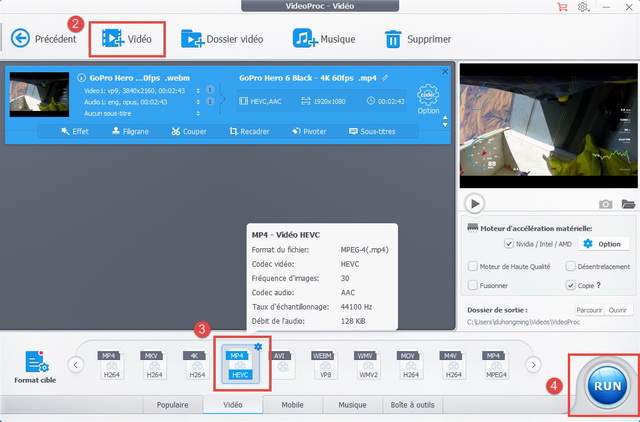Open the Format cible settings

click(36, 367)
